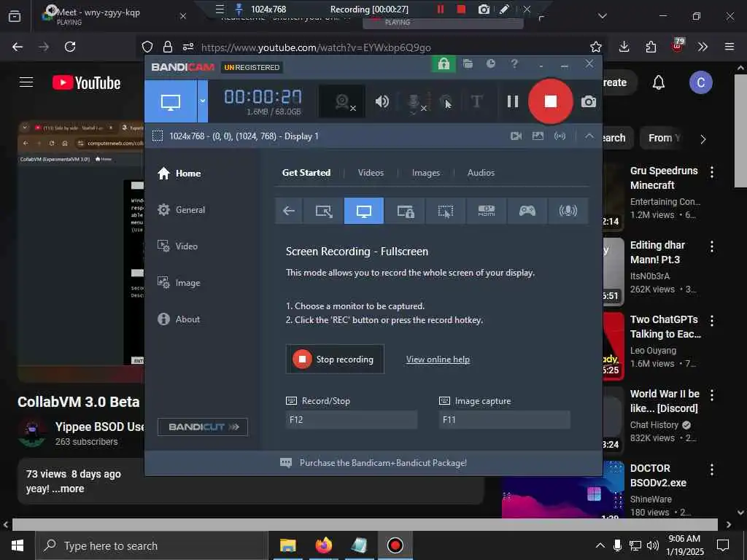Toggle text overlay T icon
747x560 pixels.
(476, 101)
